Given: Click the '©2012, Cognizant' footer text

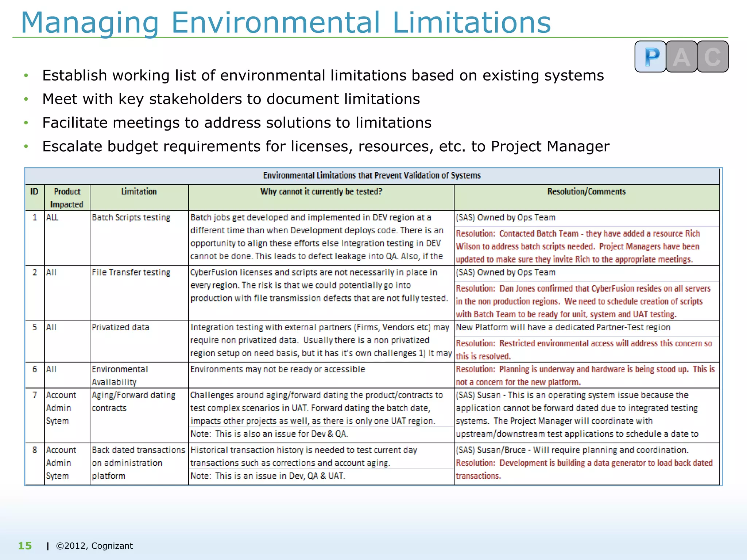Looking at the screenshot, I should point(94,546).
